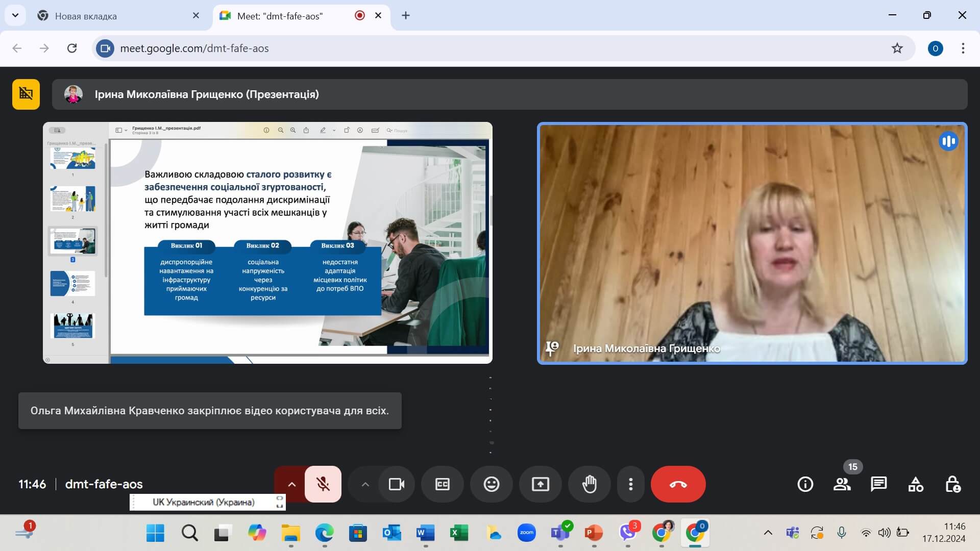Image resolution: width=980 pixels, height=551 pixels.
Task: Open the chat with everyone icon
Action: [x=878, y=484]
